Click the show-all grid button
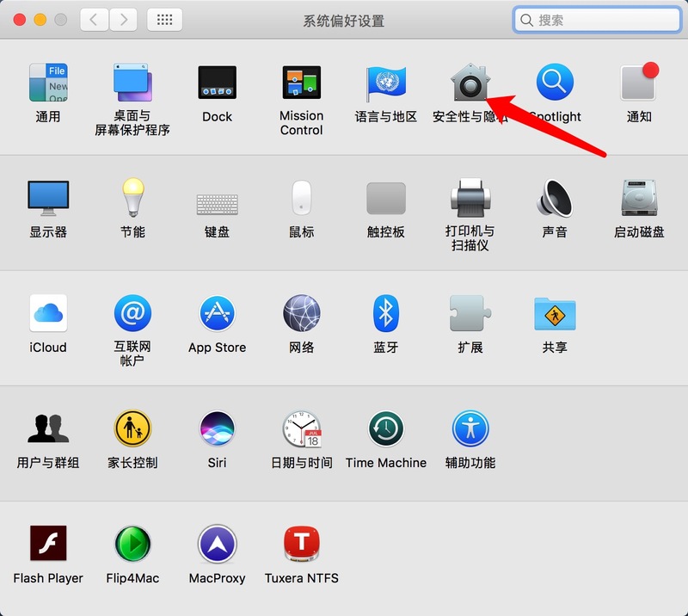This screenshot has width=688, height=616. [164, 20]
